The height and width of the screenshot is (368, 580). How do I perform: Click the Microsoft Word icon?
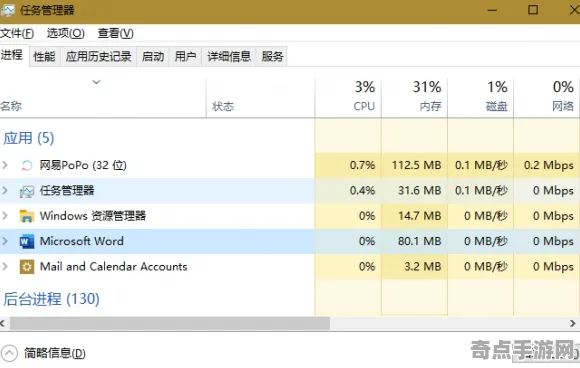pyautogui.click(x=27, y=242)
